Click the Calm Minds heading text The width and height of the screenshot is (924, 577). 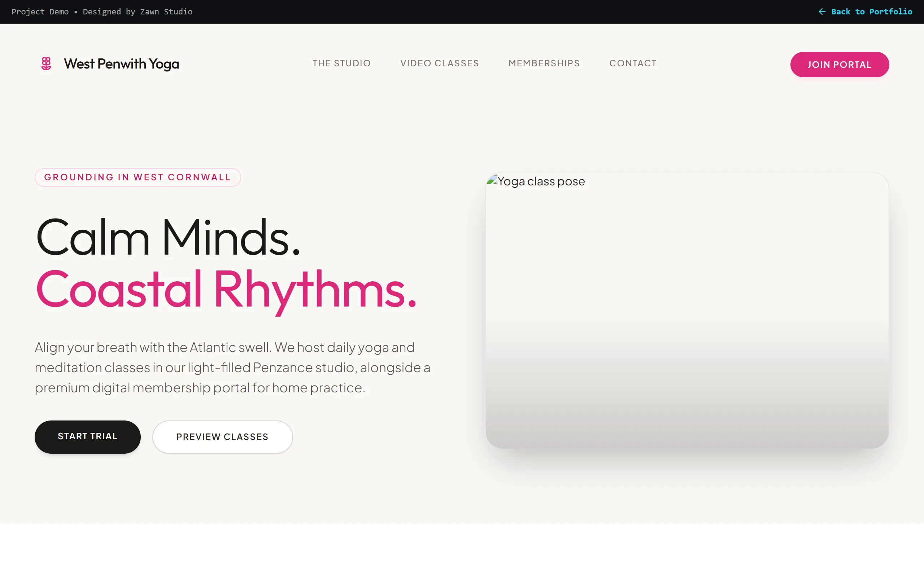[168, 237]
